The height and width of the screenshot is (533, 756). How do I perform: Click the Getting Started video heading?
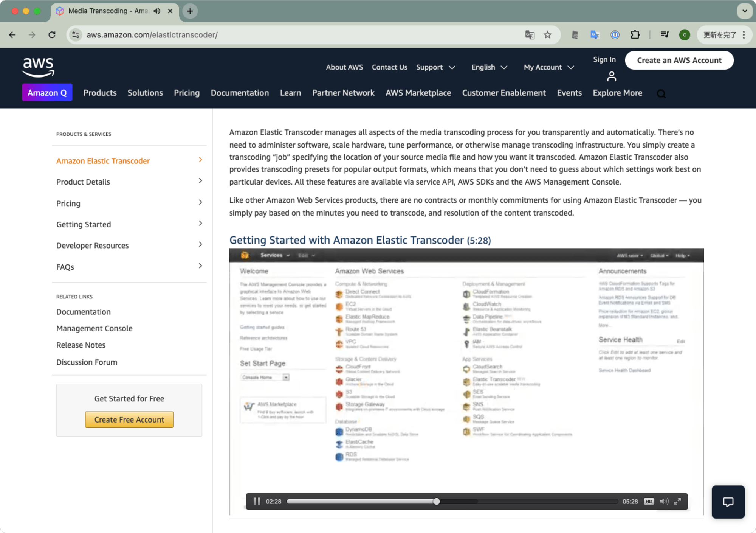point(360,240)
